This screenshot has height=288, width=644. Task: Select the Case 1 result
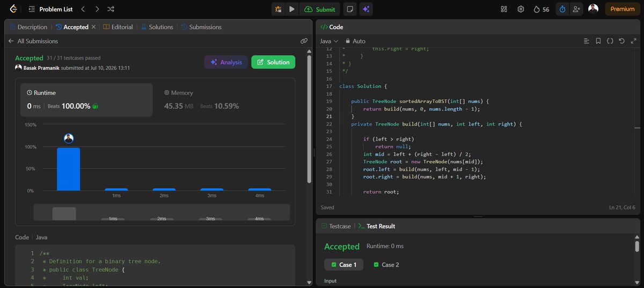point(343,264)
